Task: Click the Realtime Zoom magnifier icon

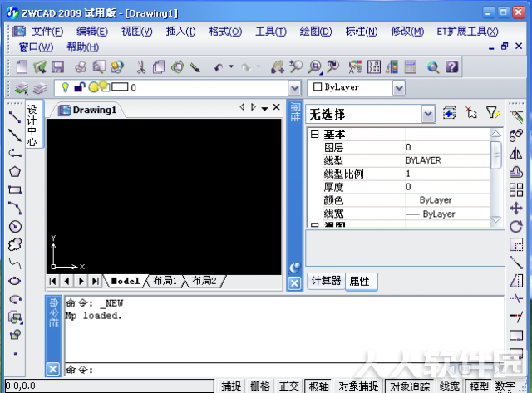Action: (x=296, y=66)
